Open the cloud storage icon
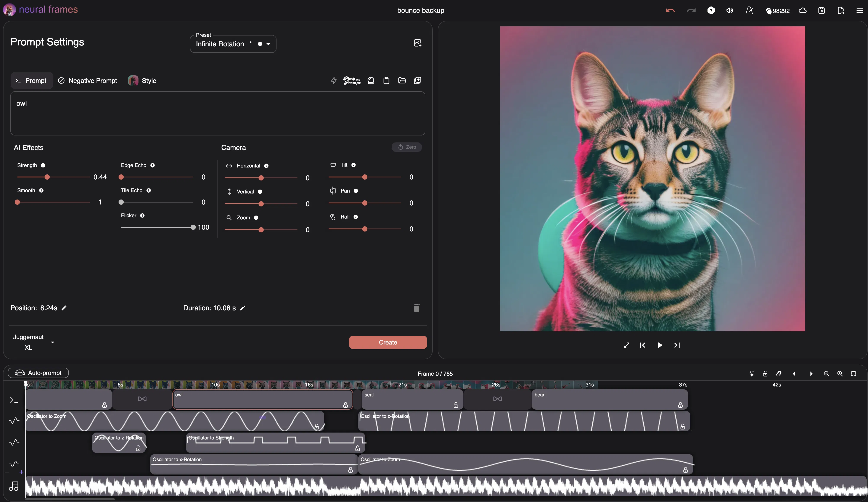 pos(803,10)
